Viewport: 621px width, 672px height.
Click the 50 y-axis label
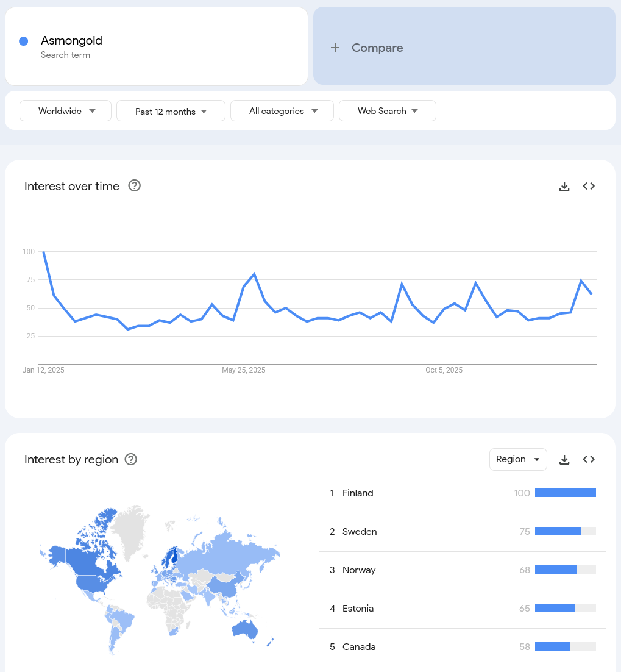click(x=30, y=308)
